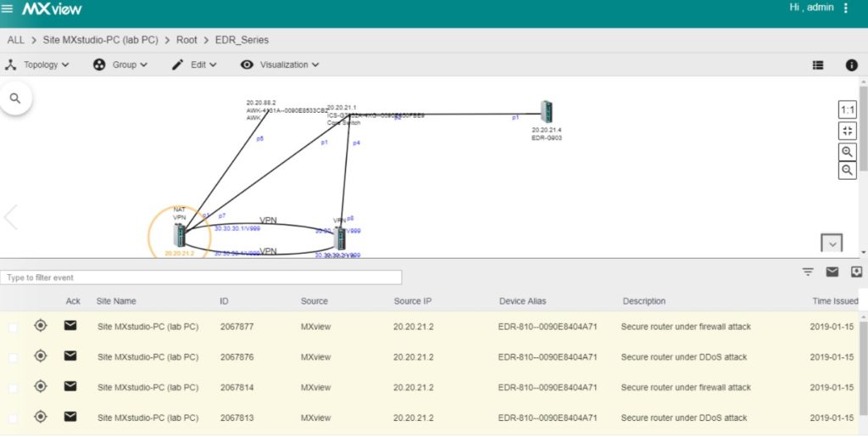The image size is (868, 437).
Task: Click the Source column header
Action: 314,301
